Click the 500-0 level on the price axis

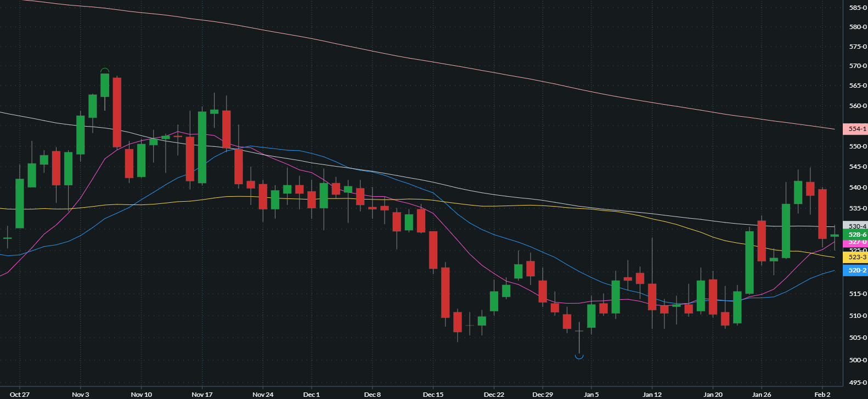[x=858, y=360]
